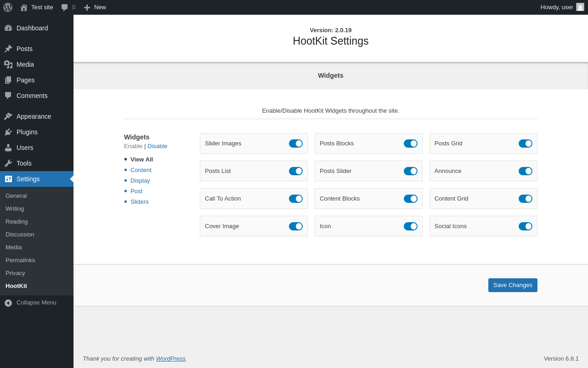The image size is (588, 368).
Task: Click the Tools wrench icon
Action: coord(8,163)
